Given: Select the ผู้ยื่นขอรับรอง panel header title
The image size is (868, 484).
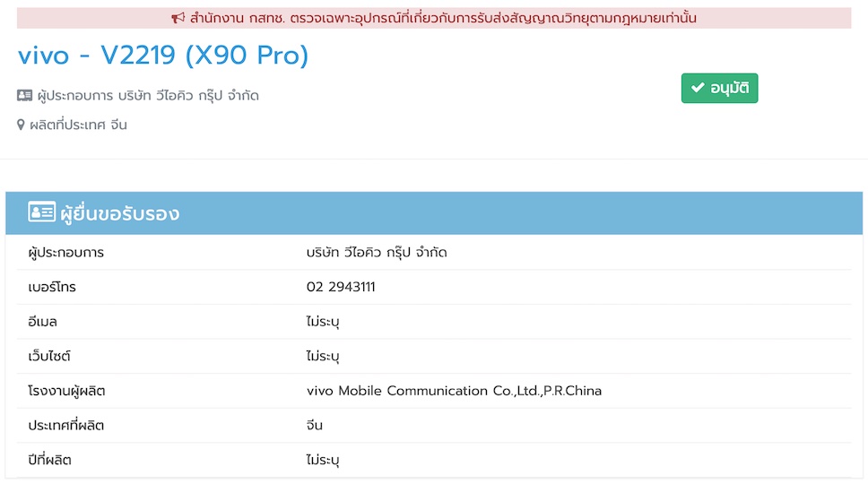Looking at the screenshot, I should (x=119, y=213).
